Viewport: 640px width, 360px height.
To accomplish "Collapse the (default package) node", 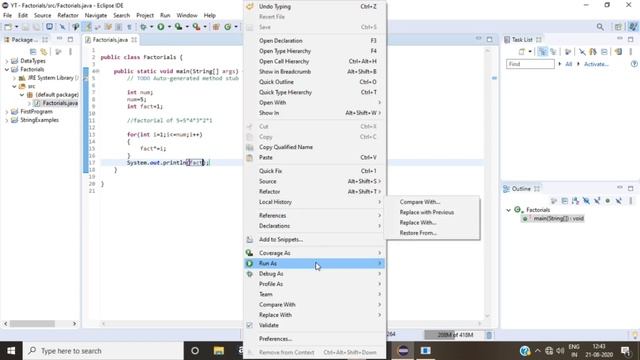I will [x=22, y=95].
